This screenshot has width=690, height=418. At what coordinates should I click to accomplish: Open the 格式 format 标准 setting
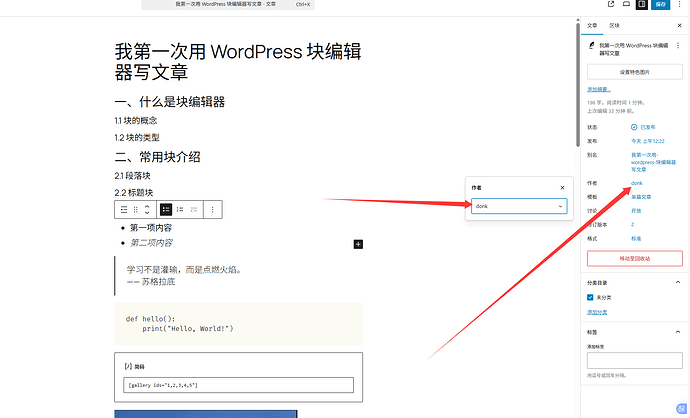pos(636,238)
